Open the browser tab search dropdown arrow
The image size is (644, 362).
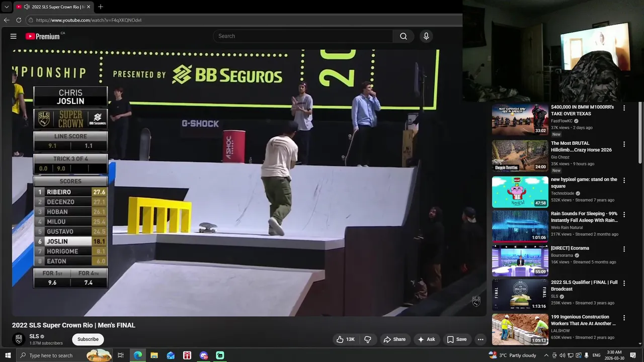pos(7,7)
